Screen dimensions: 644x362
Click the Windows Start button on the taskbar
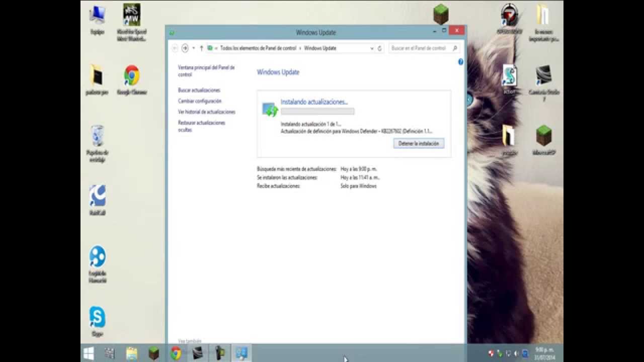click(89, 353)
